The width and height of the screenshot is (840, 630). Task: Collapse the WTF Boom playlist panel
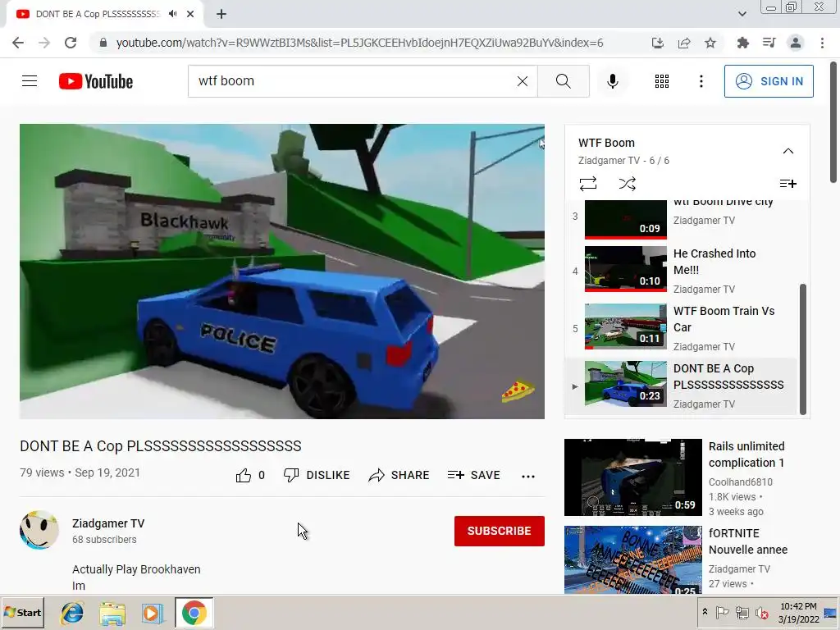[x=788, y=151]
